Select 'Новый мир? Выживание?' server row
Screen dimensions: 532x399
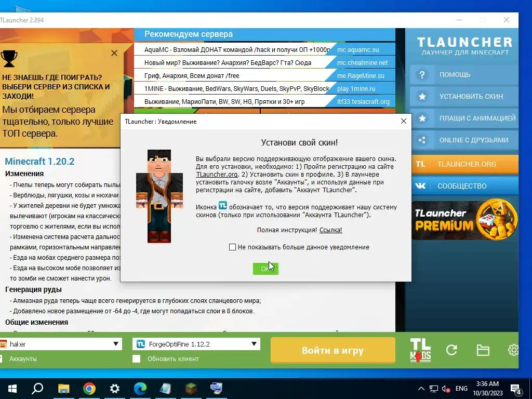point(264,62)
